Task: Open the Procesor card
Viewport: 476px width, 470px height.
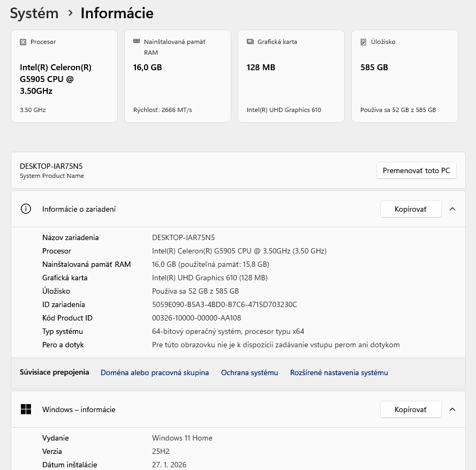Action: coord(64,76)
